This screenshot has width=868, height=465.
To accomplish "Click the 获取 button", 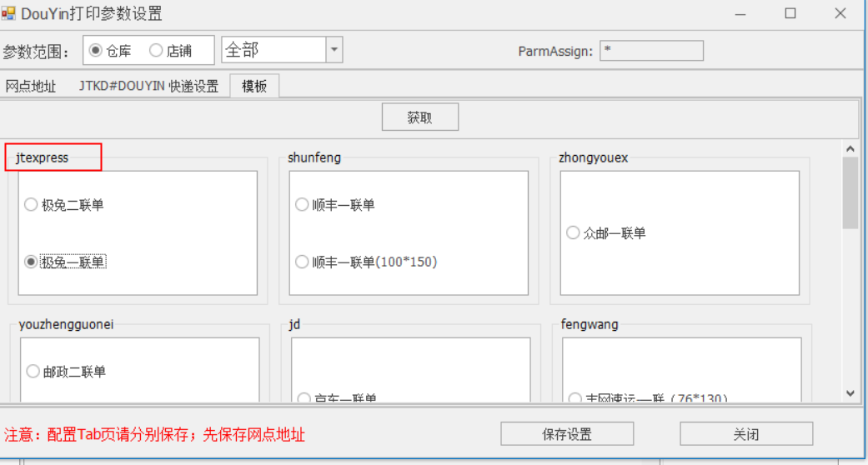I will point(420,117).
